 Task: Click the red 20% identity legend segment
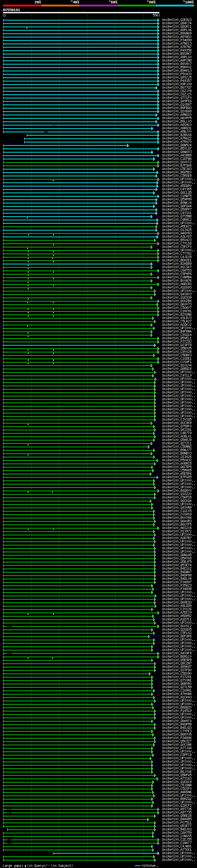click(22, 6)
